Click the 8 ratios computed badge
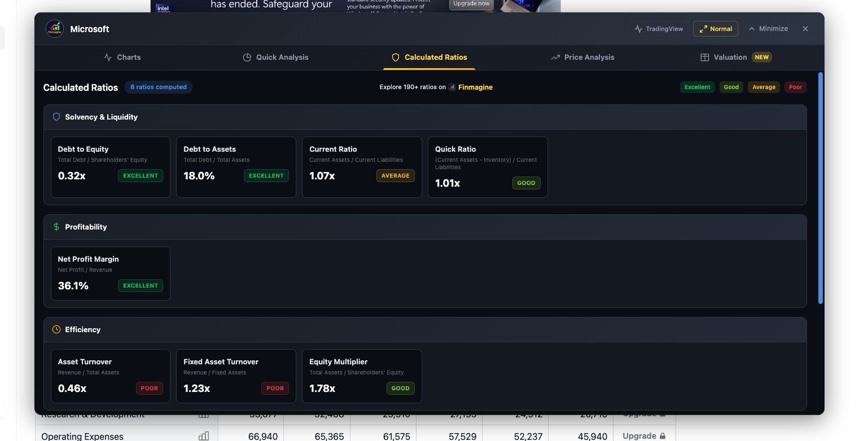 [x=158, y=87]
